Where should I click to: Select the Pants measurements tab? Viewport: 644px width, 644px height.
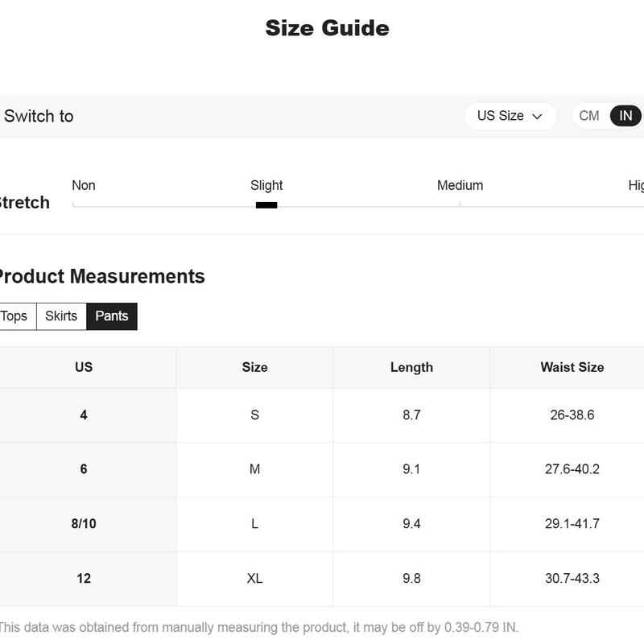[112, 316]
